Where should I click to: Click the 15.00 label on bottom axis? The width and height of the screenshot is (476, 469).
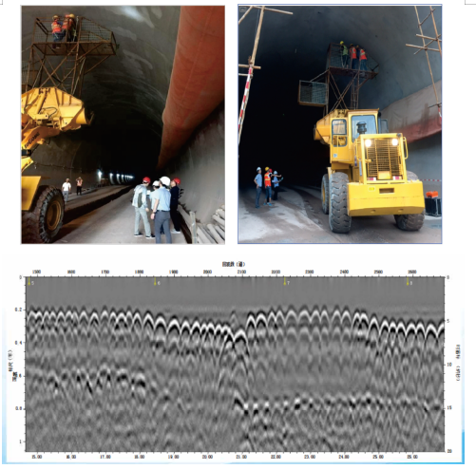click(36, 457)
